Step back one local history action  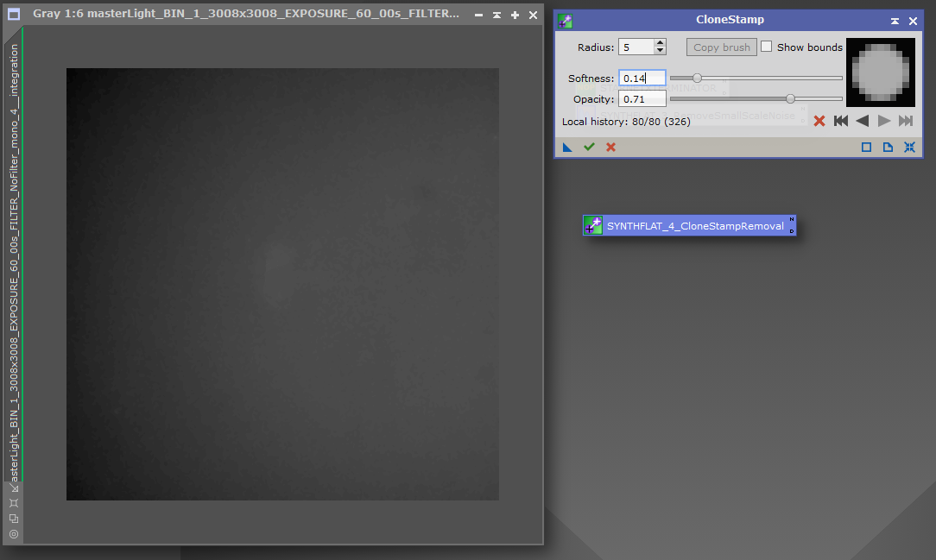[862, 122]
